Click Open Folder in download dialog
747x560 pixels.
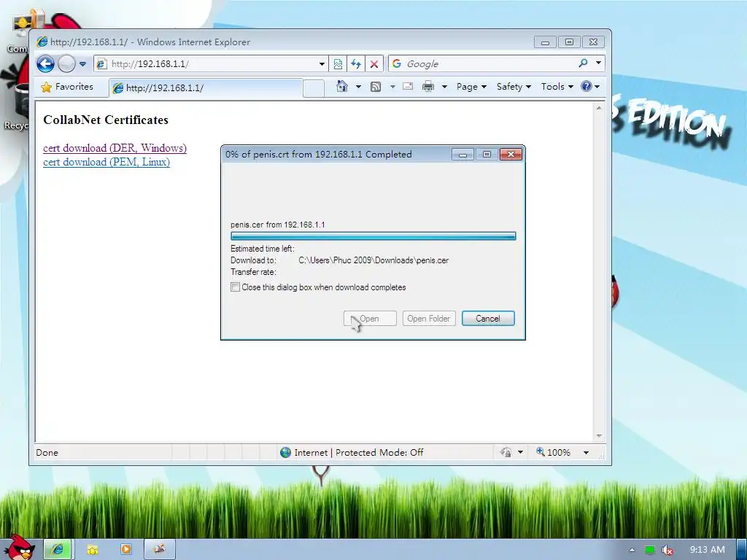tap(429, 319)
